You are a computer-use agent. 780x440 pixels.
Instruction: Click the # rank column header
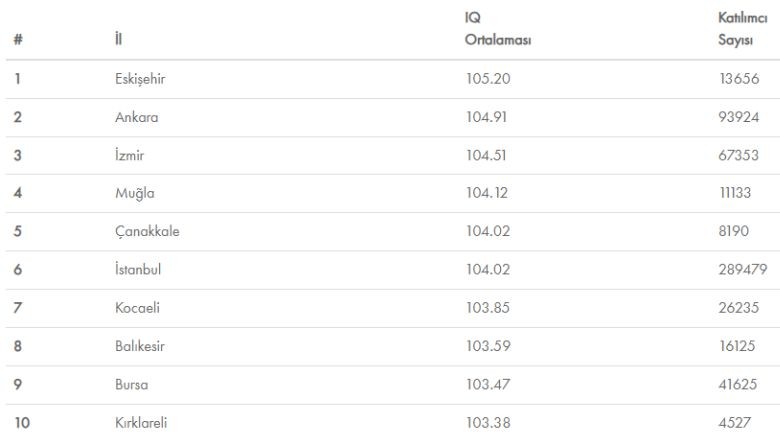click(x=18, y=39)
